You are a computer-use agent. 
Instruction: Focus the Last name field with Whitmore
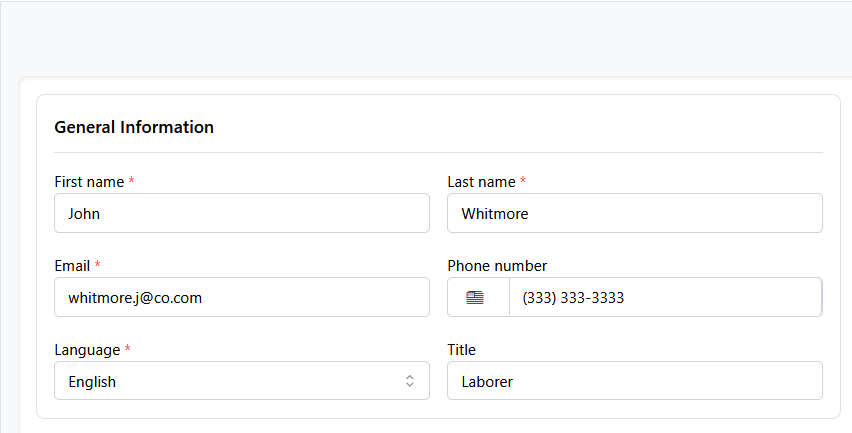634,213
